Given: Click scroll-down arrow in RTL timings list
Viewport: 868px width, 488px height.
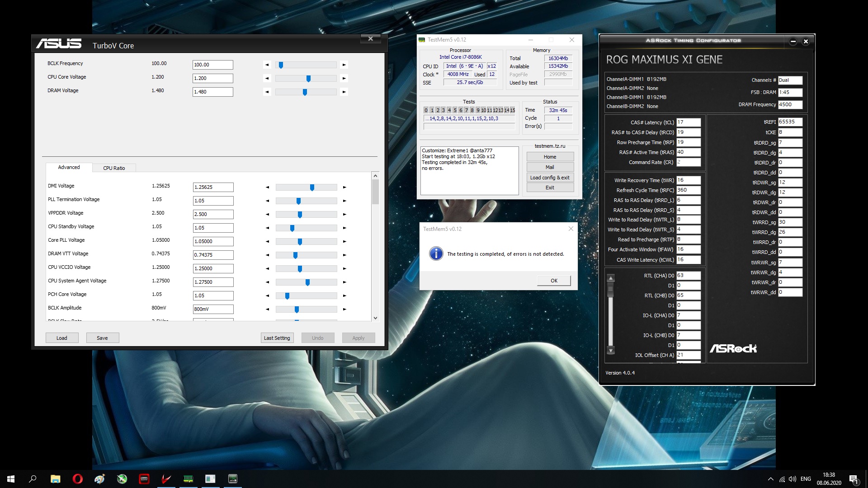Looking at the screenshot, I should pyautogui.click(x=611, y=350).
